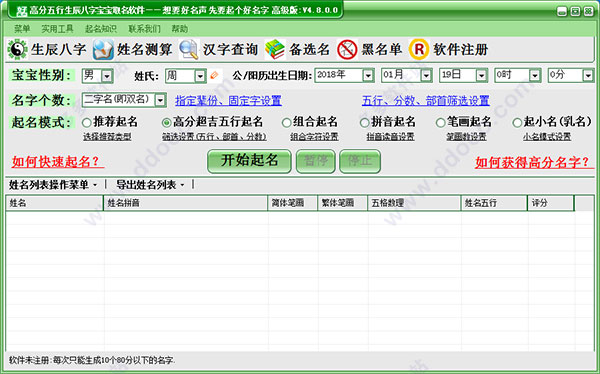Open the 指定辈份、固定字设置 link
The image size is (600, 374).
coord(228,101)
